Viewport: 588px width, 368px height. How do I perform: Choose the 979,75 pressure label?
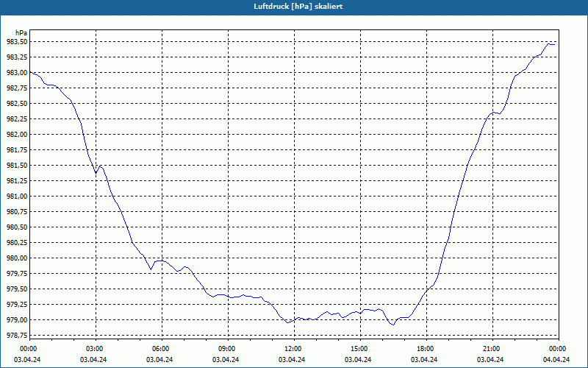coord(17,273)
